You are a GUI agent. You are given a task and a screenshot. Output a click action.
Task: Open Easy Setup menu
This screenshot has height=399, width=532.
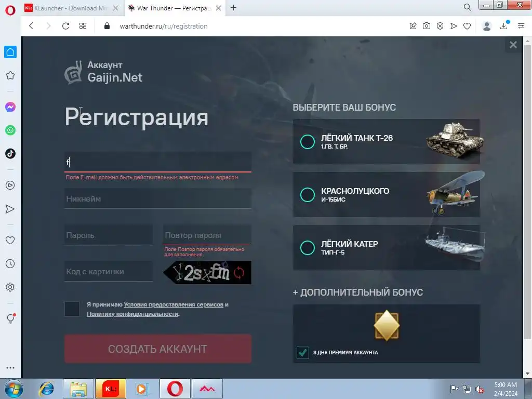pyautogui.click(x=521, y=26)
